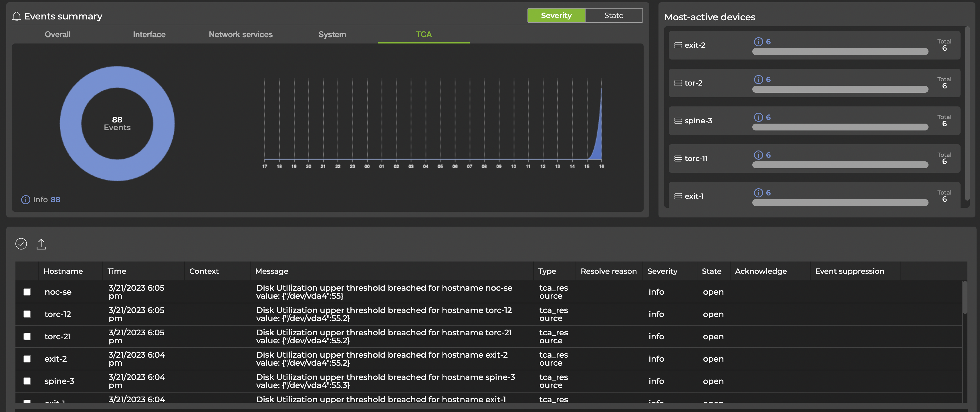The height and width of the screenshot is (412, 980).
Task: Switch the events view to State
Action: click(x=614, y=16)
